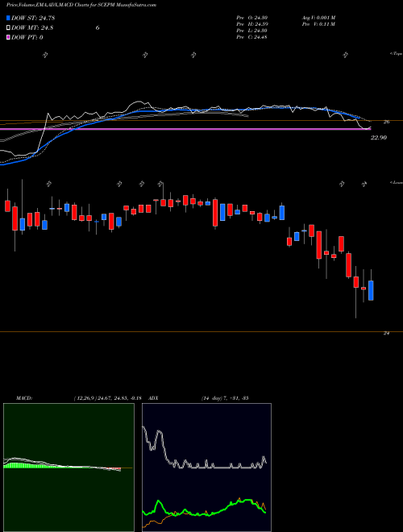This screenshot has height=532, width=403.
Task: Click the last blue candlestick on the chart
Action: pos(371,290)
